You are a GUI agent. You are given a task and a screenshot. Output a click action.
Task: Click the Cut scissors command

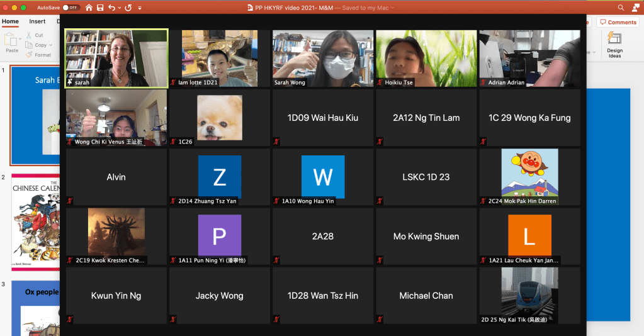click(x=35, y=35)
